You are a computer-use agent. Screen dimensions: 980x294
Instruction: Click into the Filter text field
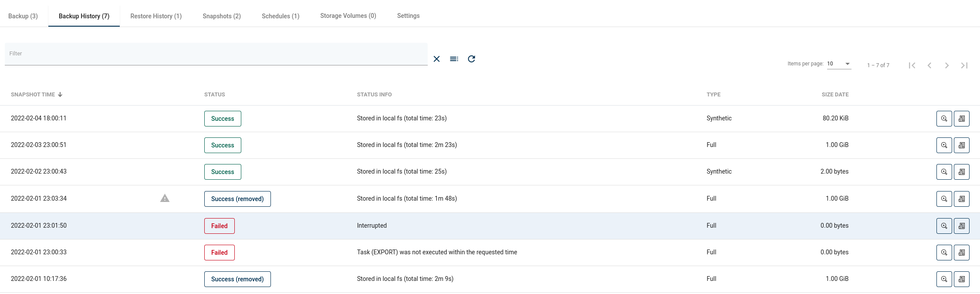point(216,54)
